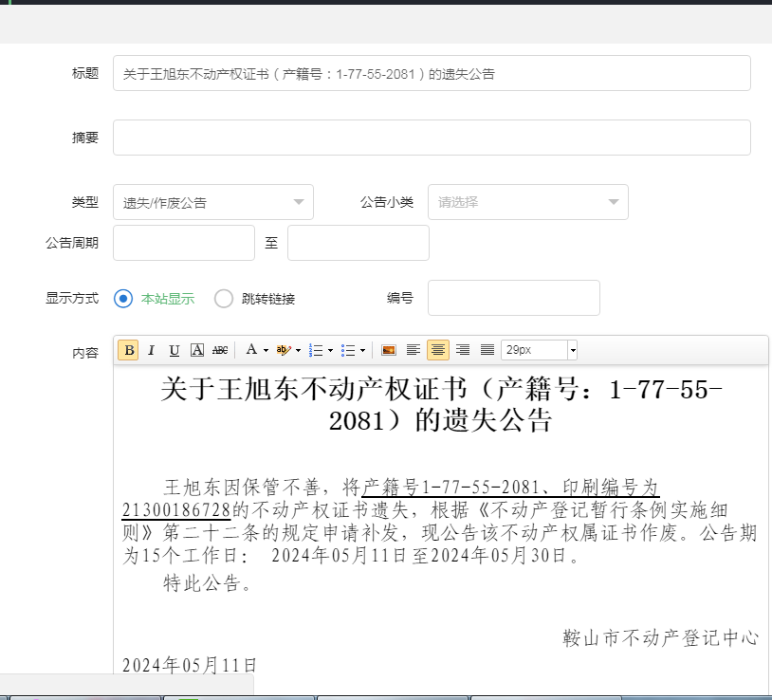Click the 跳转链接 label text
The height and width of the screenshot is (700, 772).
[268, 299]
